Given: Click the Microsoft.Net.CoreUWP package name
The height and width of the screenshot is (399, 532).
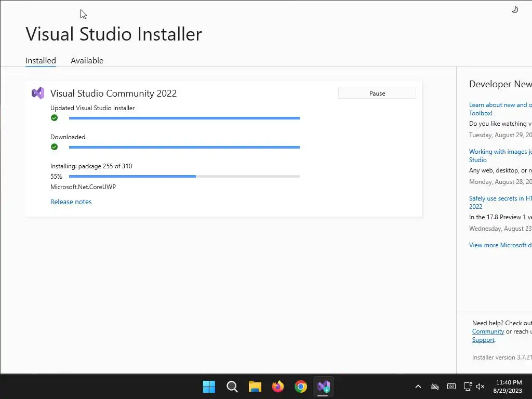Looking at the screenshot, I should click(83, 187).
